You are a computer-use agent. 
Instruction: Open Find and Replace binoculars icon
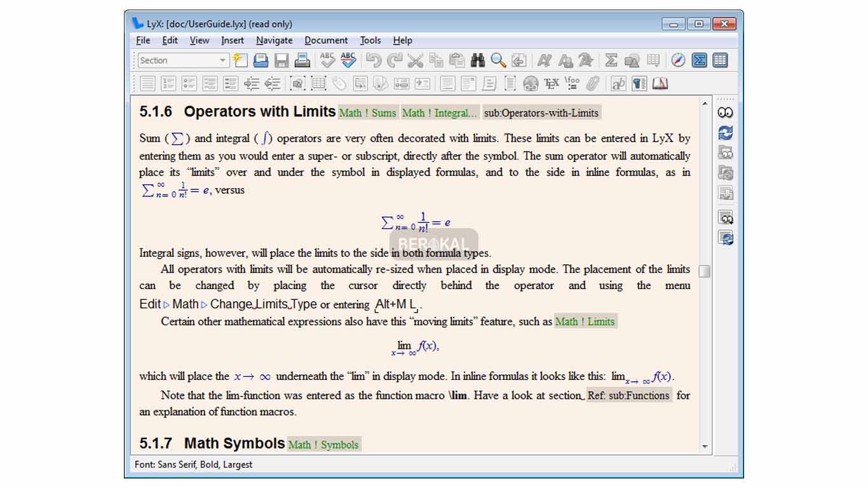(478, 60)
